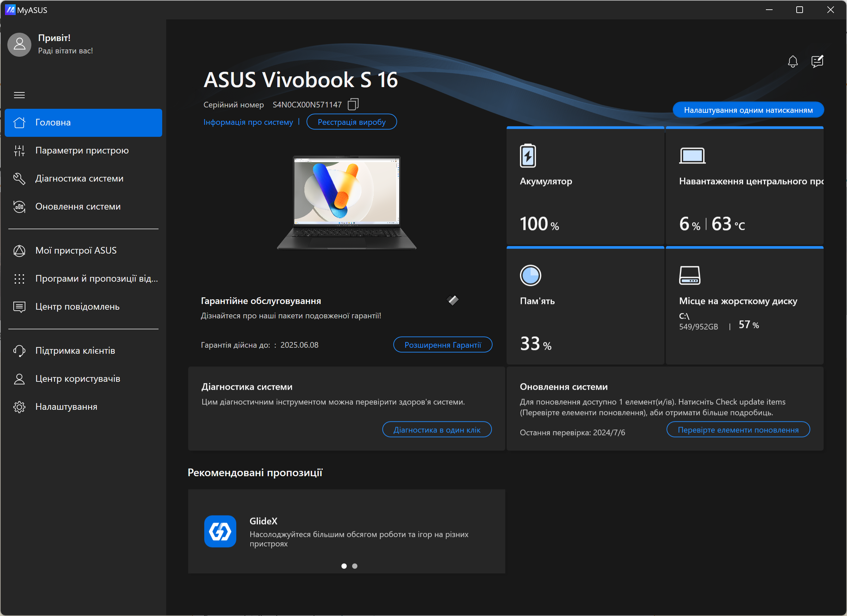Click Реєстрація виробу button
Image resolution: width=847 pixels, height=616 pixels.
coord(351,122)
